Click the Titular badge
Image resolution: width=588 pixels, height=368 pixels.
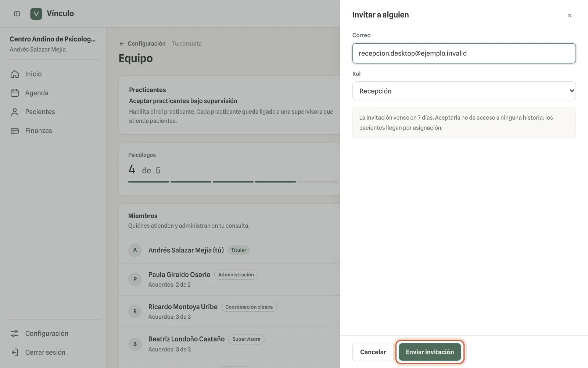[x=239, y=250]
